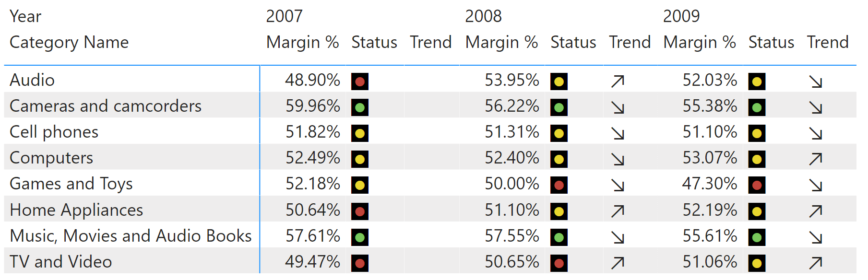Viewport: 868px width, 280px height.
Task: Click Computers 2009 margin value 53.07%
Action: tap(710, 158)
